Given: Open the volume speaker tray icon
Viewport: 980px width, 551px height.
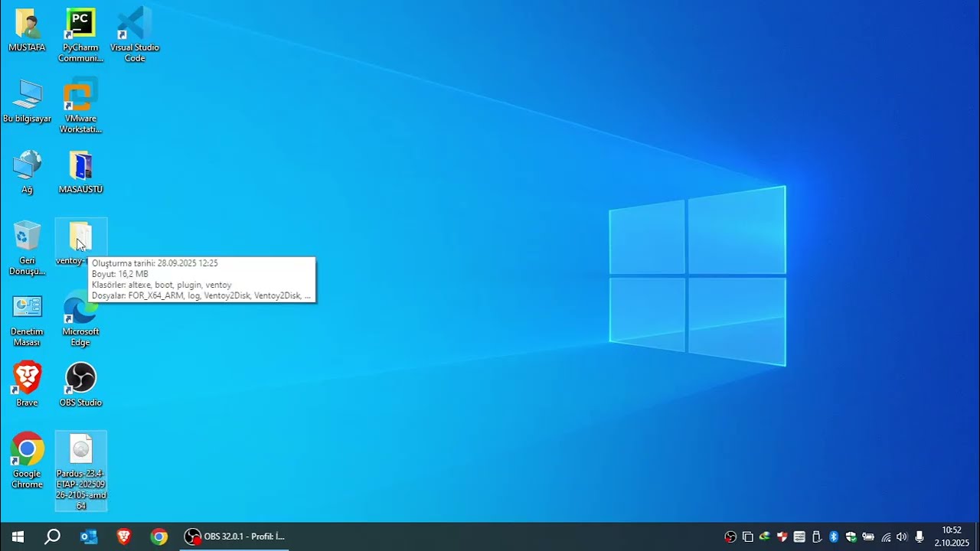Looking at the screenshot, I should (x=902, y=537).
